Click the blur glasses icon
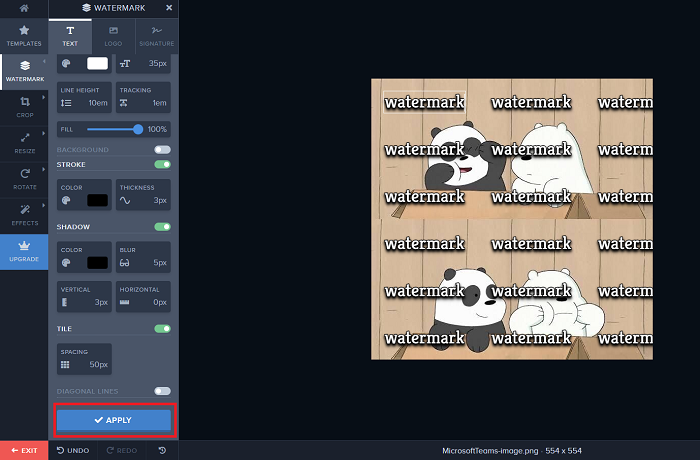Viewport: 700px width, 460px height. coord(125,263)
